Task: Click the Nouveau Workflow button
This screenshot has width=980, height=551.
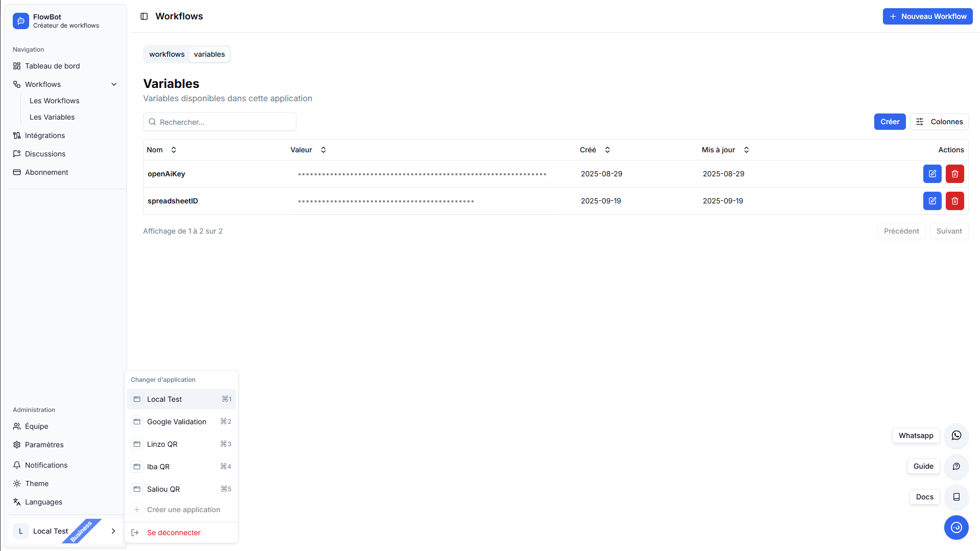Action: [x=927, y=16]
